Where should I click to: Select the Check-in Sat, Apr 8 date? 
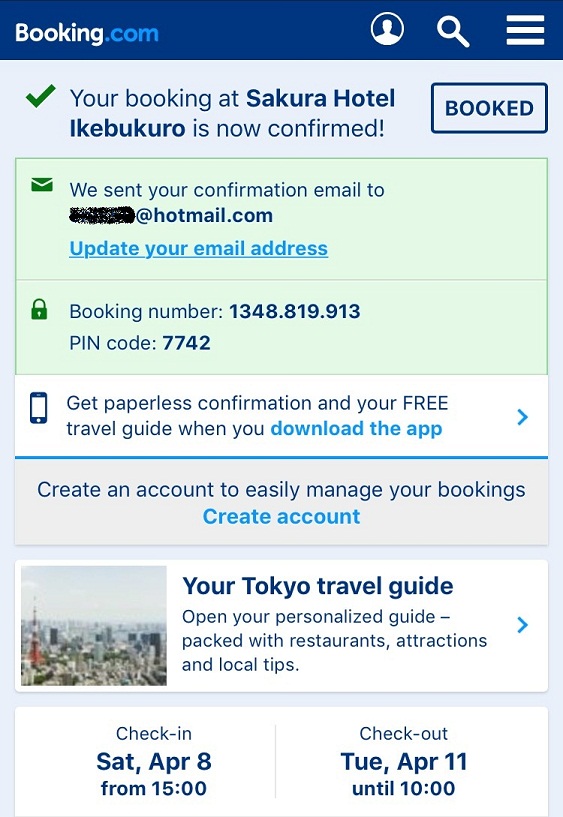[154, 761]
